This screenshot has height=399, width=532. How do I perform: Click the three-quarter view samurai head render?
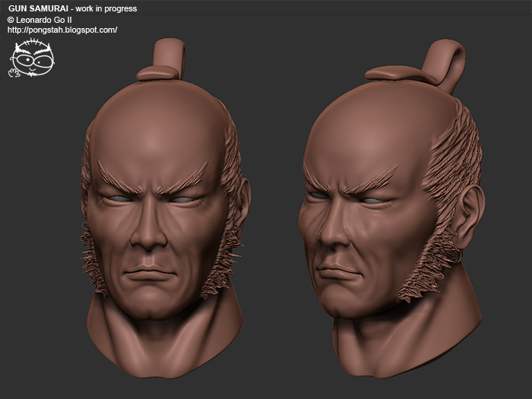[x=392, y=208]
